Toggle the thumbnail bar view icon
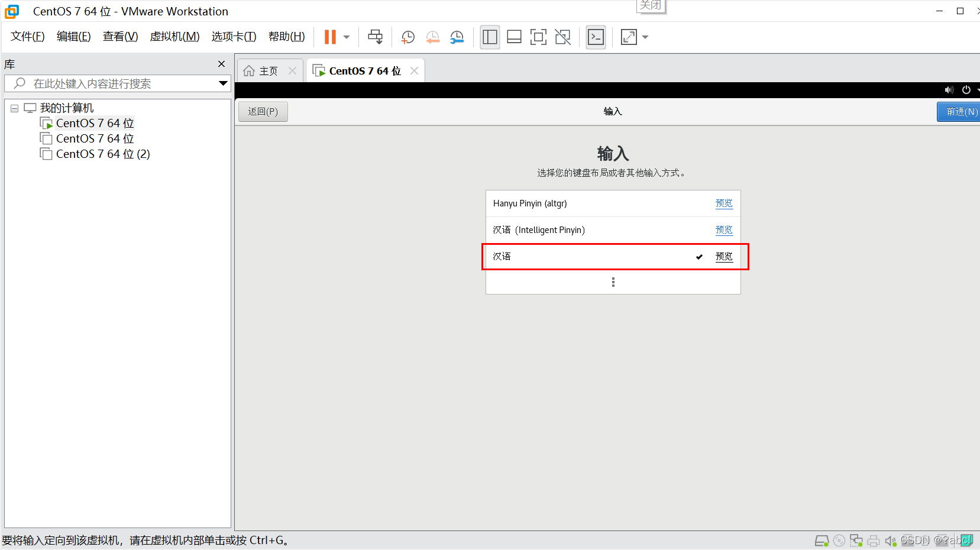The height and width of the screenshot is (550, 980). pyautogui.click(x=514, y=37)
